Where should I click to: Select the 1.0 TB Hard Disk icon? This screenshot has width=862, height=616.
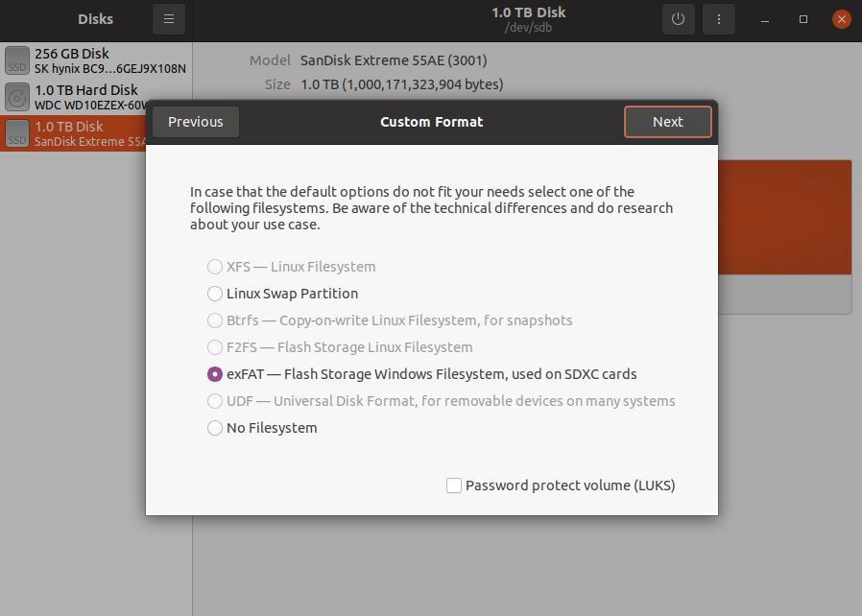coord(17,97)
